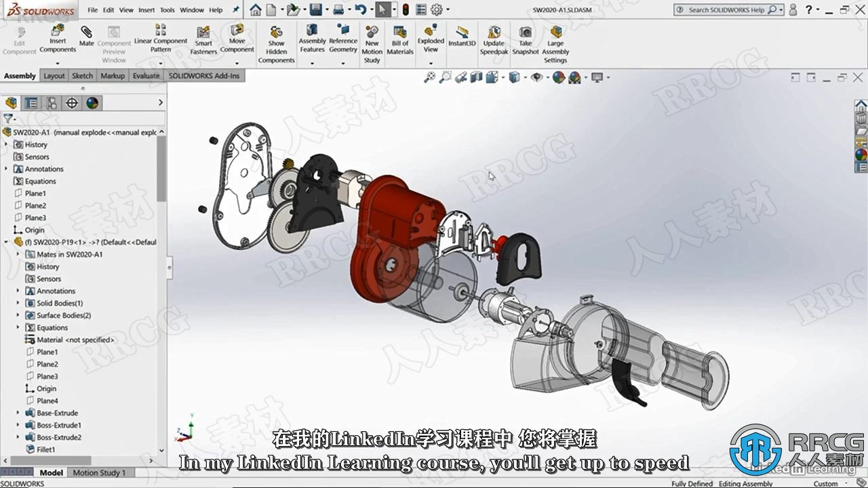Screen dimensions: 868x488
Task: Click Zoom to Fit in view toolbar
Action: (x=429, y=77)
